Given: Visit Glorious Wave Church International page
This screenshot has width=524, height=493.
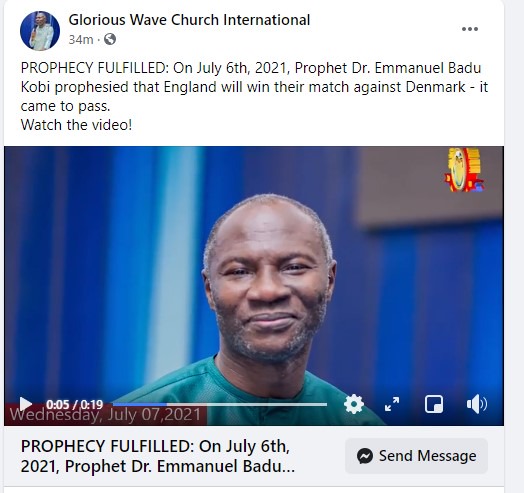Looking at the screenshot, I should click(189, 20).
